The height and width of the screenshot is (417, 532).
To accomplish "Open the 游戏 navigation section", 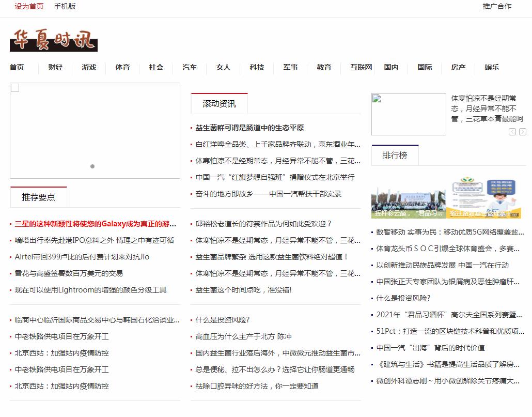I will [x=89, y=67].
